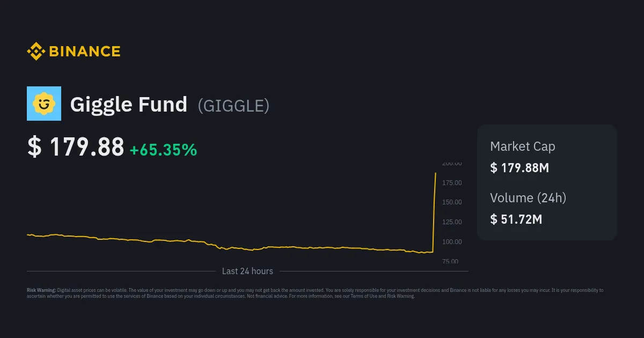
Task: Click the 75.00 axis label
Action: point(451,261)
